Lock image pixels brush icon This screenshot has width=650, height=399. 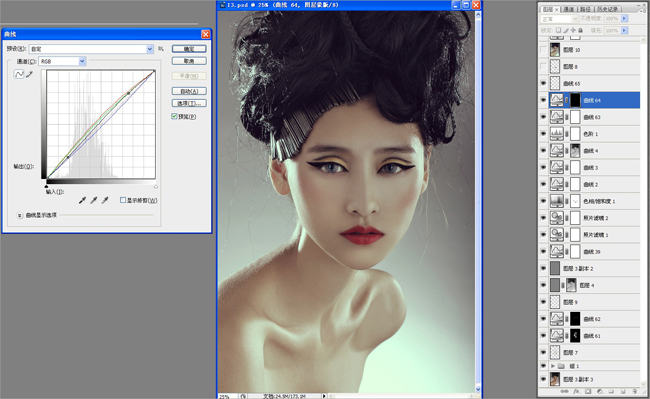pyautogui.click(x=566, y=30)
